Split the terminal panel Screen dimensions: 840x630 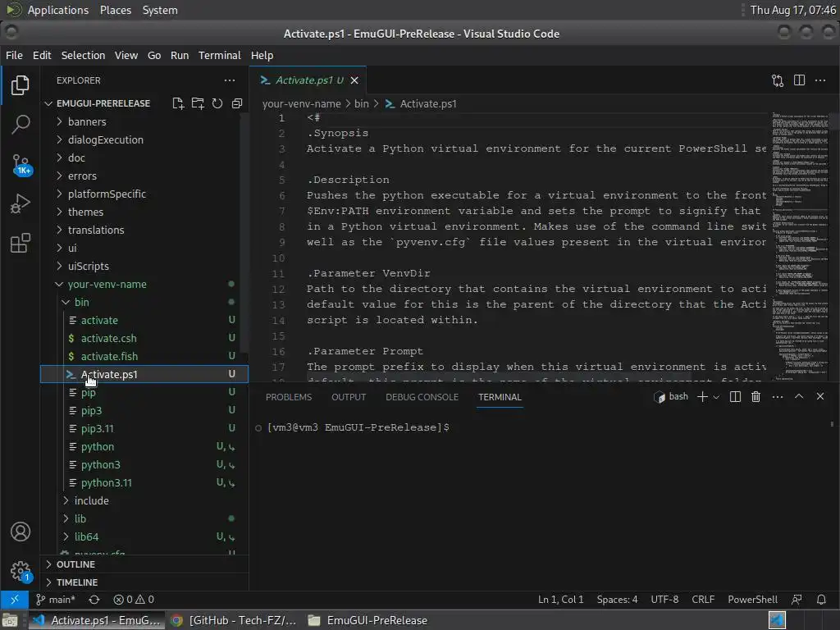point(735,397)
